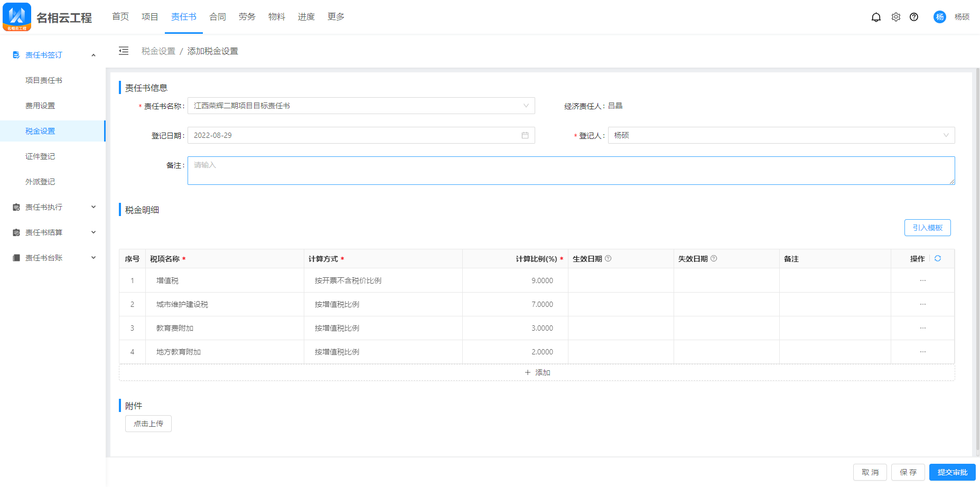The height and width of the screenshot is (487, 980).
Task: Click the plus icon beside 添加
Action: [528, 372]
